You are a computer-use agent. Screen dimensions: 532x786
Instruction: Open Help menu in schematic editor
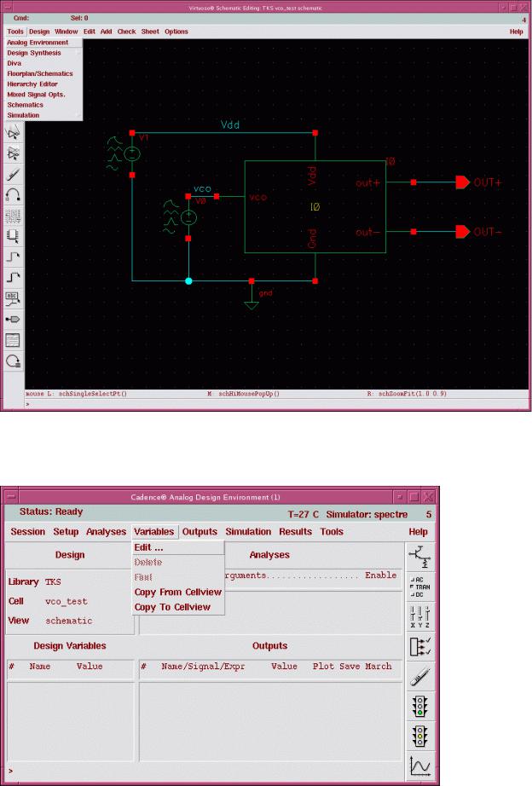tap(517, 31)
